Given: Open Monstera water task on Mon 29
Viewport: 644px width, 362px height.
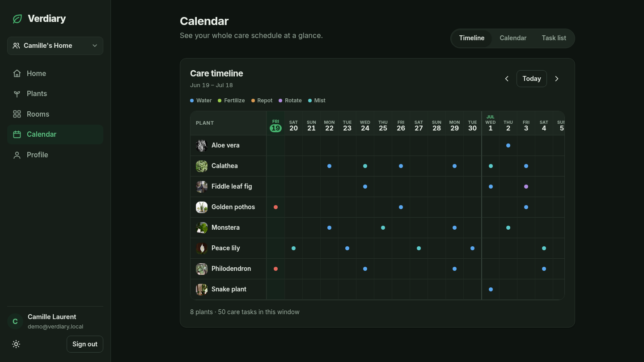Looking at the screenshot, I should pyautogui.click(x=454, y=227).
